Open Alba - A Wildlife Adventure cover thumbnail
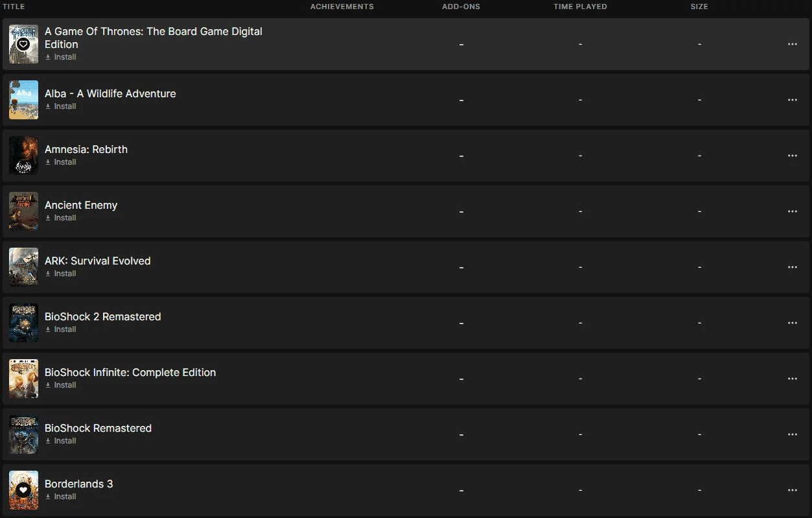 pos(23,100)
